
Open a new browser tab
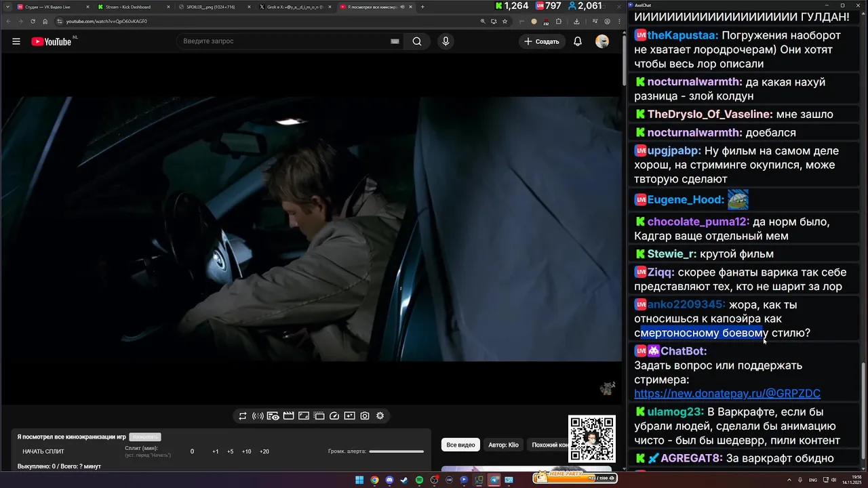coord(422,7)
